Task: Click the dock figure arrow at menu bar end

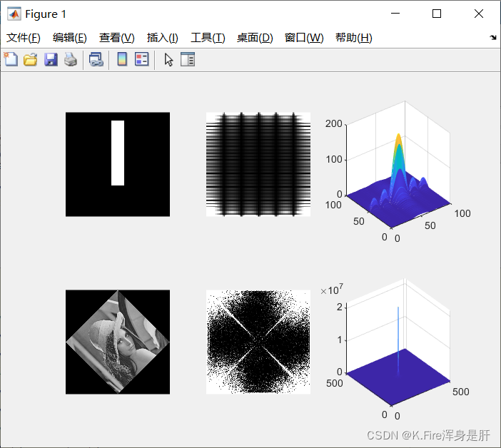Action: [x=493, y=37]
